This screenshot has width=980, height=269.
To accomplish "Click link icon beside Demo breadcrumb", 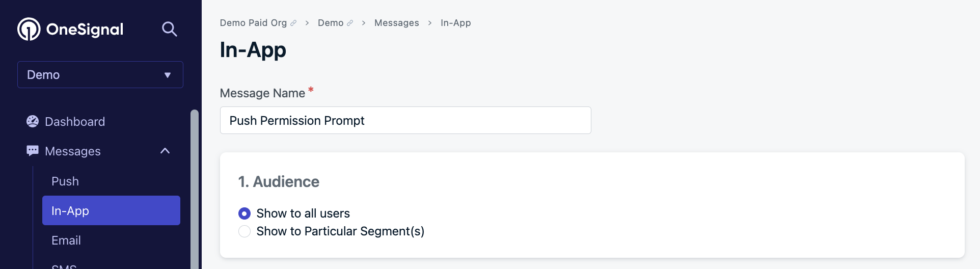I will (350, 23).
